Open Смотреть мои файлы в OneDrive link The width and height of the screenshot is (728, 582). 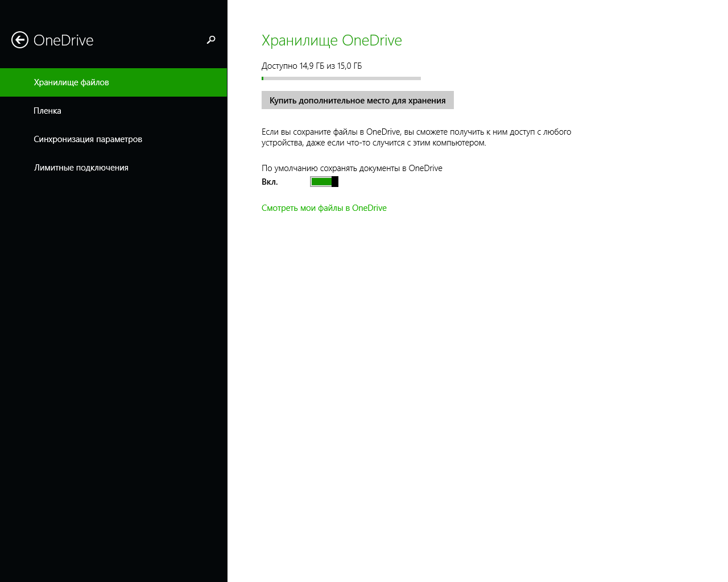pyautogui.click(x=324, y=208)
